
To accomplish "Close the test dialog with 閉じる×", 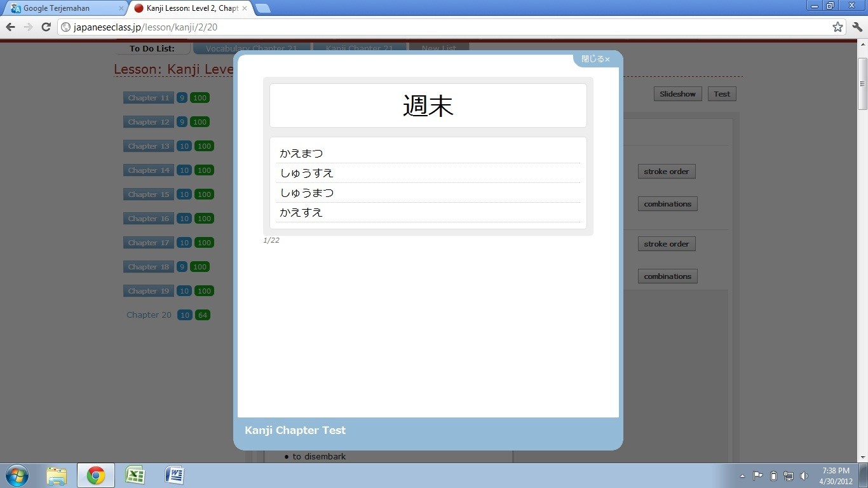I will pos(595,59).
